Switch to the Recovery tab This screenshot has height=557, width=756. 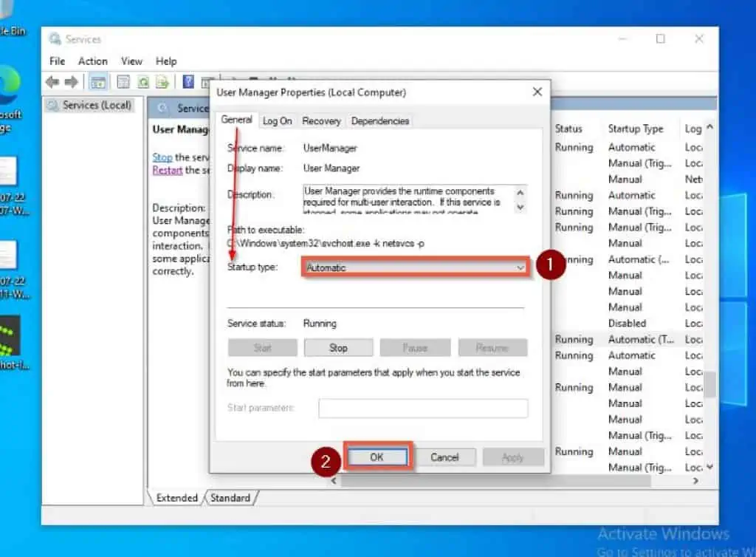pyautogui.click(x=321, y=120)
